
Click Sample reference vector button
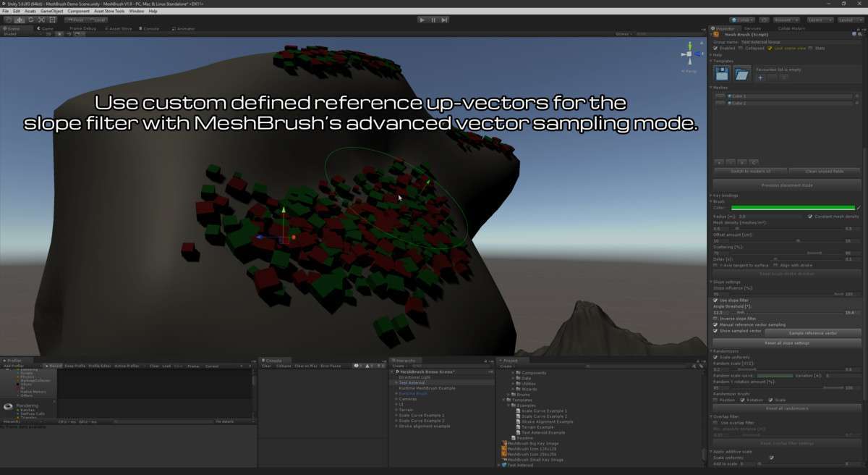click(x=813, y=333)
